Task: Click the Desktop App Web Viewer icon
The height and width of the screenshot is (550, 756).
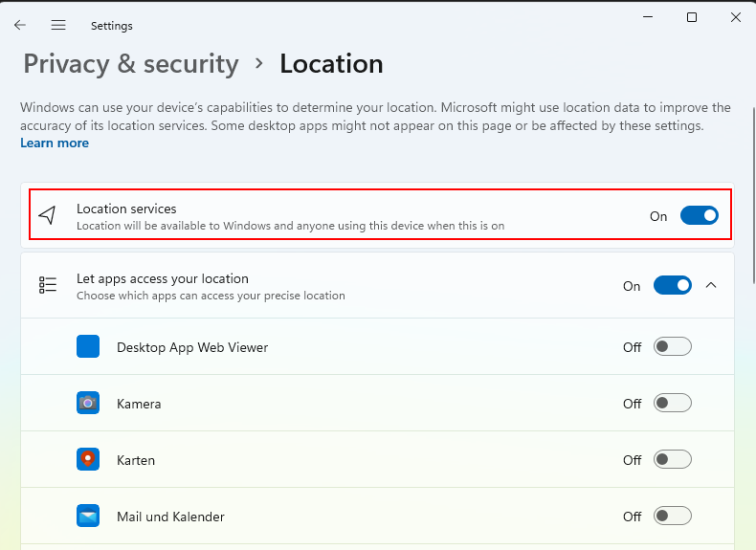Action: pyautogui.click(x=88, y=347)
